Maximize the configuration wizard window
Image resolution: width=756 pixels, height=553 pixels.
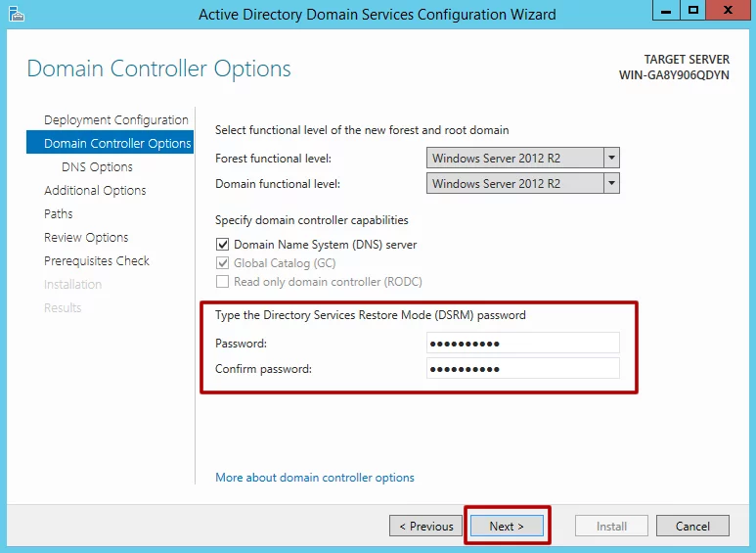tap(693, 12)
